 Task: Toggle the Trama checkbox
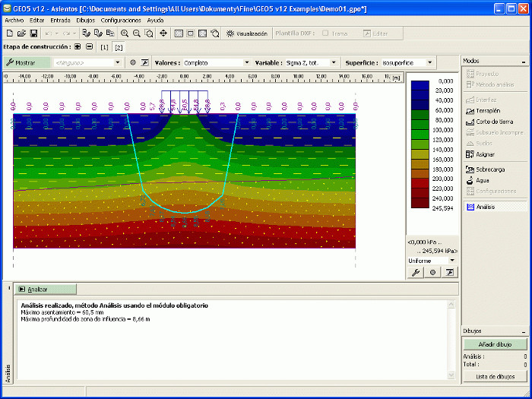coord(325,33)
